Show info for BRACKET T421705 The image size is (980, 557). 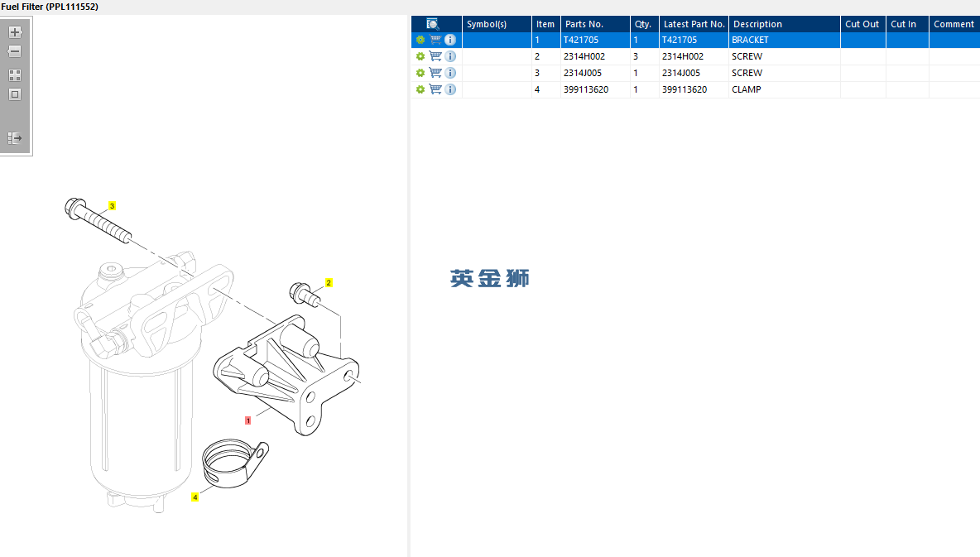450,40
